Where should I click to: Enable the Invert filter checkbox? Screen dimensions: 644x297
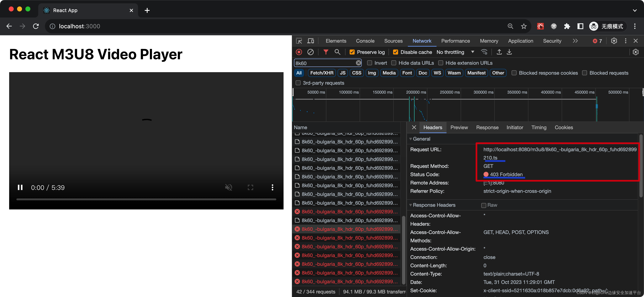[370, 63]
